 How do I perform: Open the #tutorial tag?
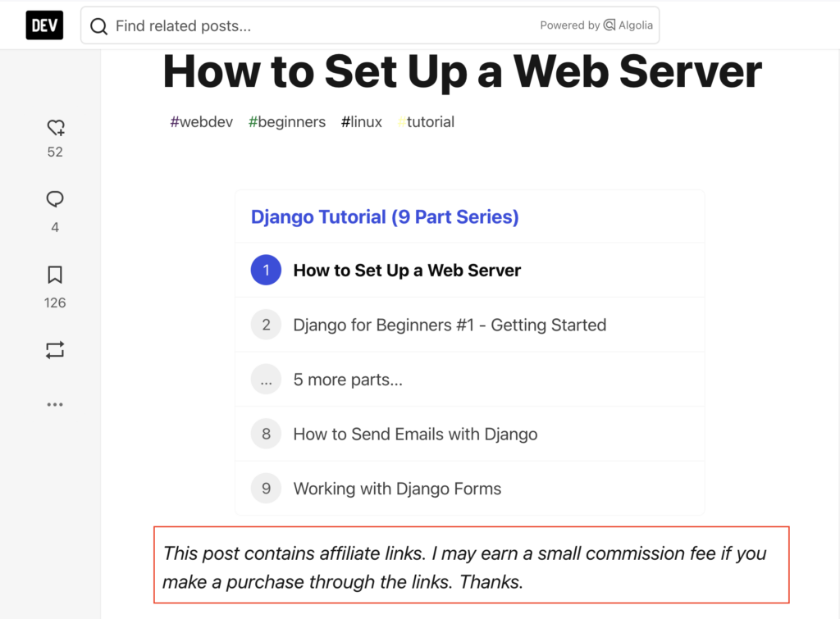426,121
